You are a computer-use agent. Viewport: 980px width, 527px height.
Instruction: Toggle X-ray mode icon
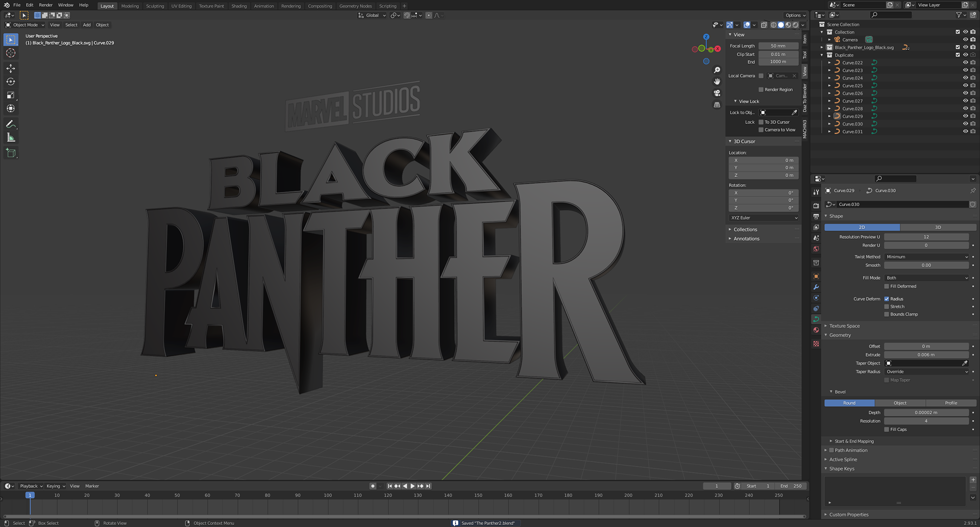point(764,24)
